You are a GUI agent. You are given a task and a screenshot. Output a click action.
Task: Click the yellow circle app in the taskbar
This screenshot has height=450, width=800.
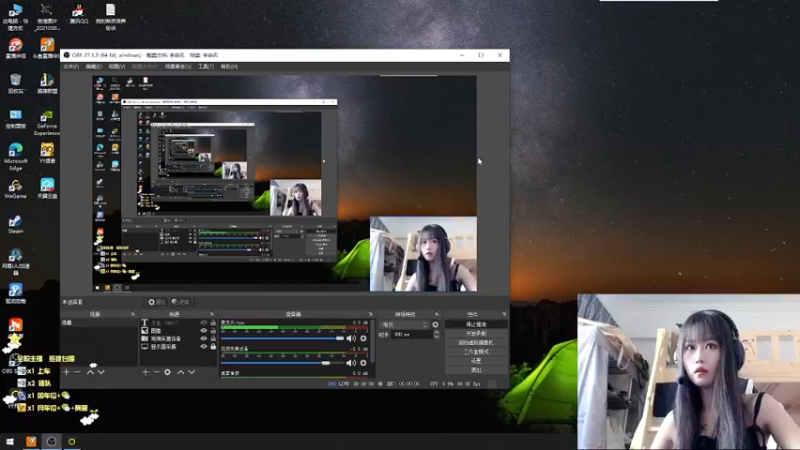72,441
